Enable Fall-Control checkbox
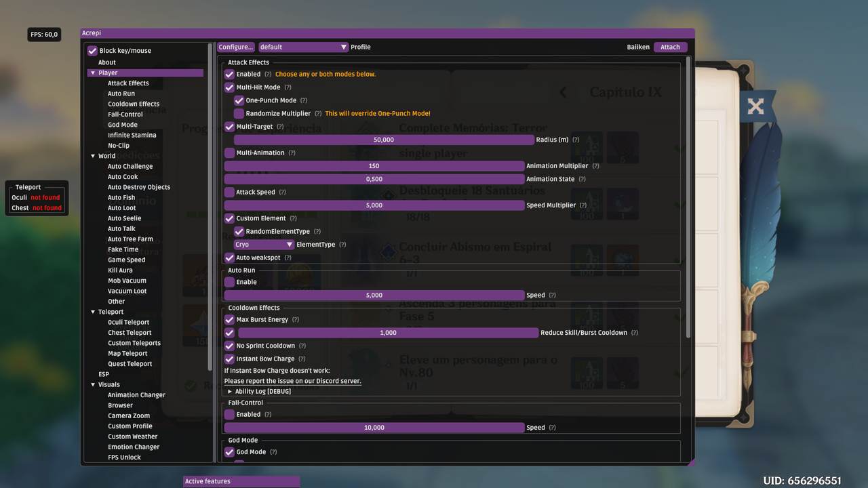The height and width of the screenshot is (488, 868). pyautogui.click(x=229, y=414)
